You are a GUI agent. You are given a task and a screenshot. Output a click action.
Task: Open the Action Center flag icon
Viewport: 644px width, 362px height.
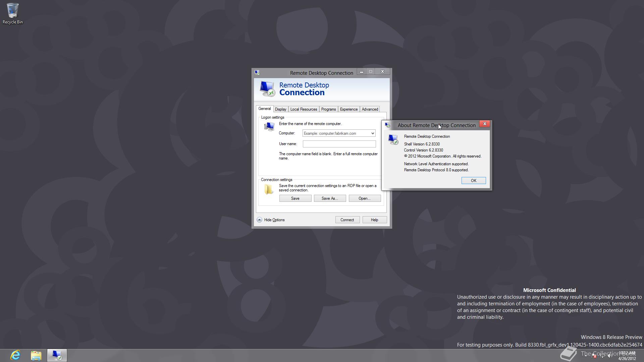[594, 356]
